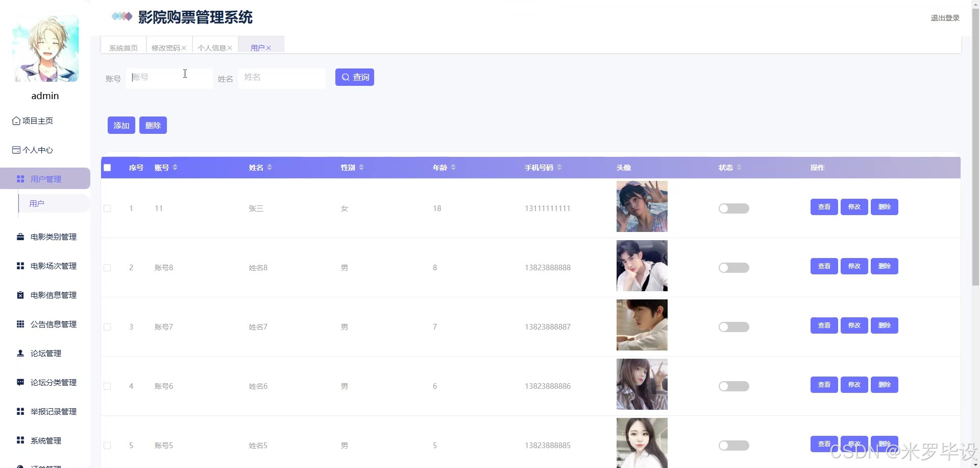Close the 用户 tab with its X
Screen dimensions: 980x468
pyautogui.click(x=268, y=48)
